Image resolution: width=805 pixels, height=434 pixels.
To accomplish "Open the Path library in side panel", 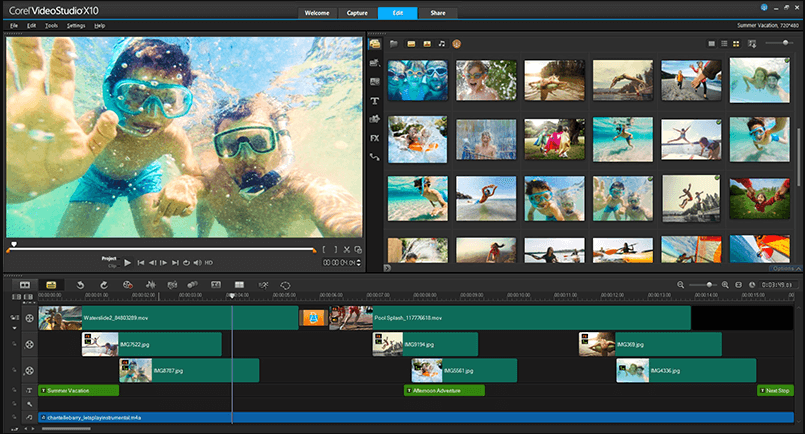I will pos(374,157).
